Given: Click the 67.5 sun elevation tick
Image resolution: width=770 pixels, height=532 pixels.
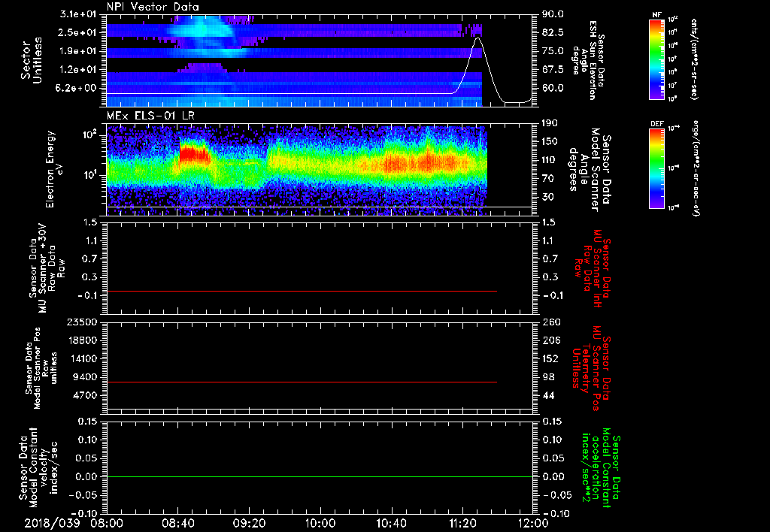Looking at the screenshot, I should coord(553,70).
